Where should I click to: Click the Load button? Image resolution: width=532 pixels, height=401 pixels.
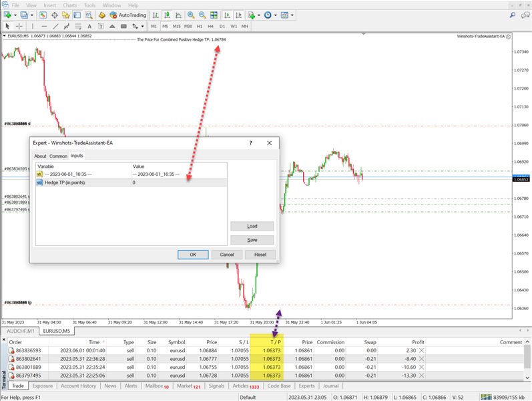click(x=252, y=227)
